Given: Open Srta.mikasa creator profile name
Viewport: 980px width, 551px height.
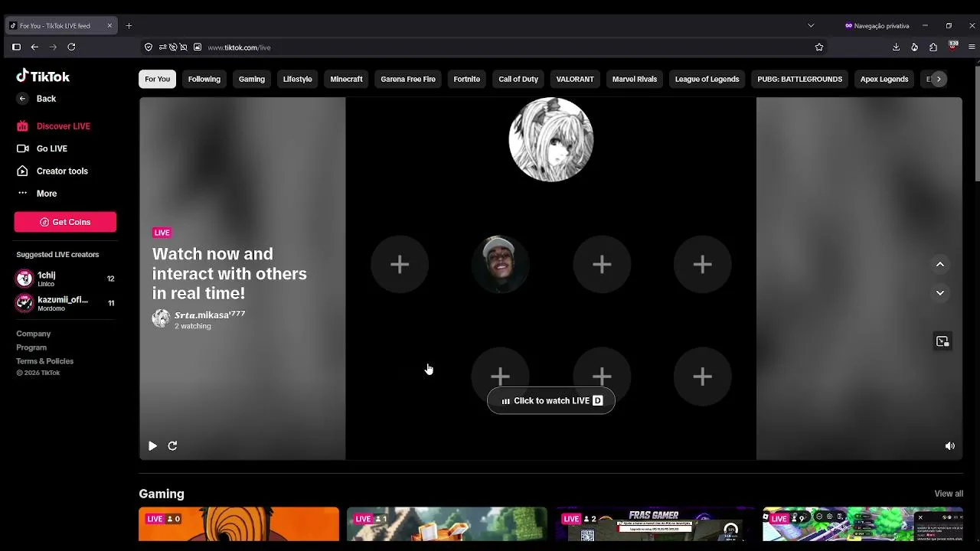Looking at the screenshot, I should point(210,315).
